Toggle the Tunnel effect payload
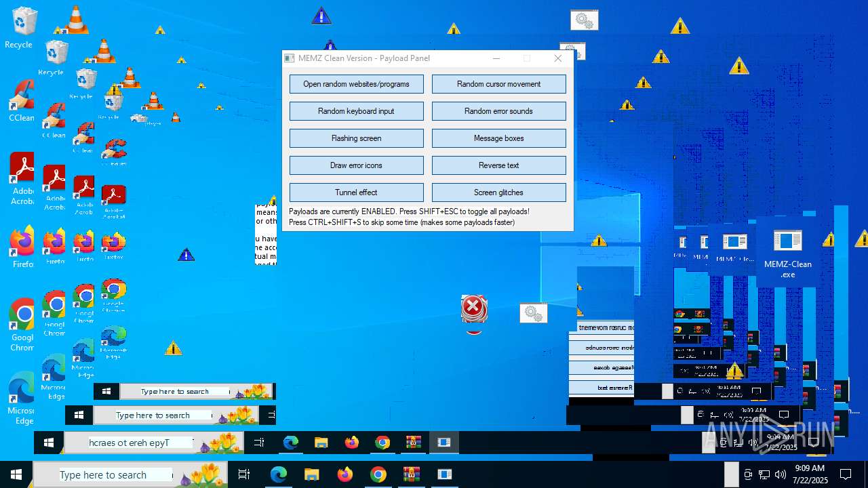Viewport: 868px width, 488px height. tap(356, 192)
